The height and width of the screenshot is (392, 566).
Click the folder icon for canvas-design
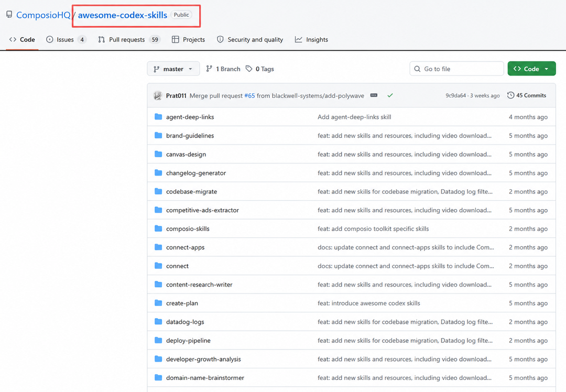[x=158, y=154]
